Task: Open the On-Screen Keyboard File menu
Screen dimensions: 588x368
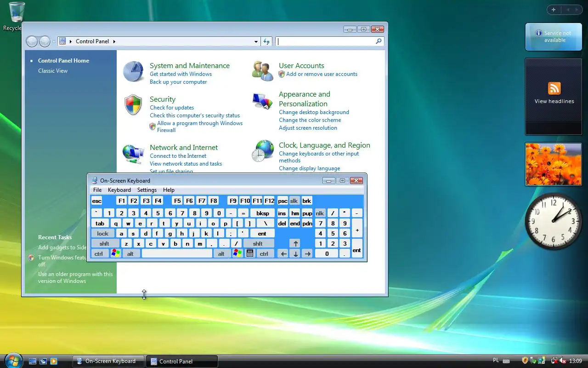Action: 97,190
